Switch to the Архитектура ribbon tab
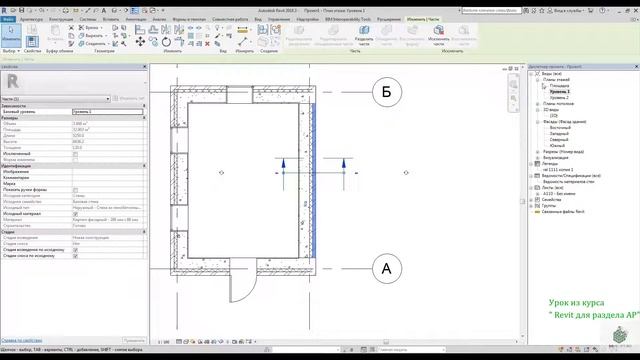 31,19
